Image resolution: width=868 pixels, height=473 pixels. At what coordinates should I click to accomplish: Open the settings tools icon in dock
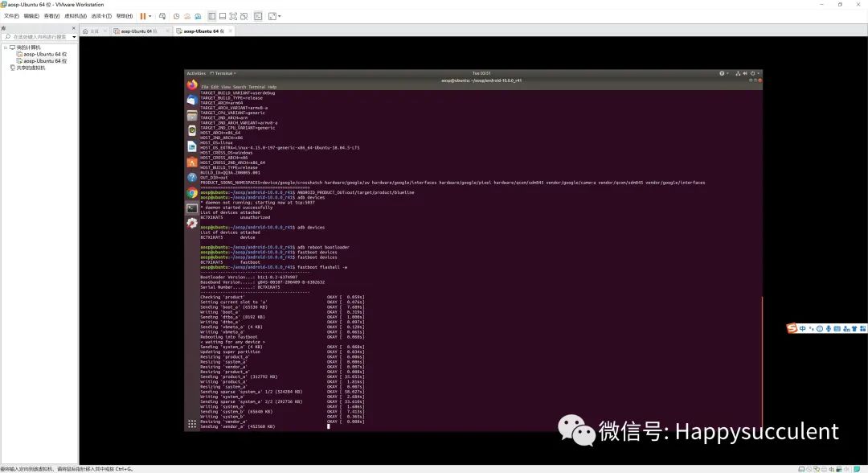[x=192, y=223]
